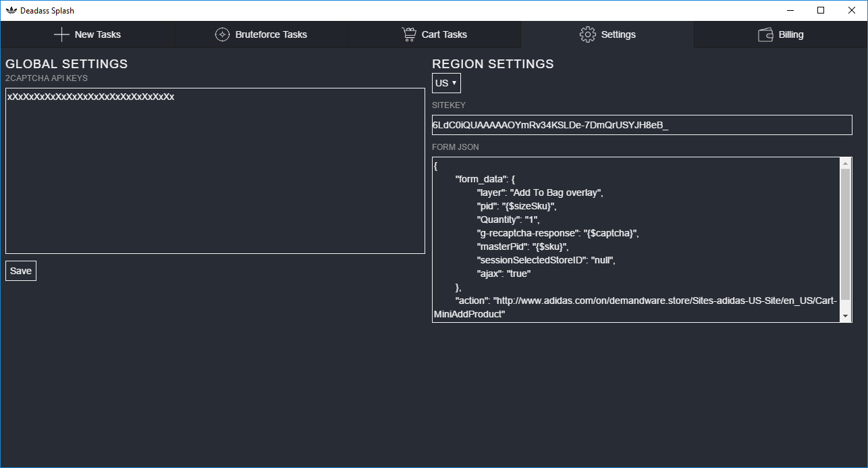Image resolution: width=868 pixels, height=468 pixels.
Task: Click the SITEKEY label
Action: point(449,105)
